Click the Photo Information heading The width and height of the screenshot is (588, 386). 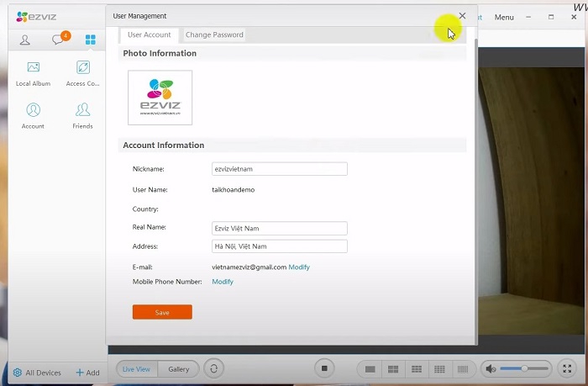point(160,53)
